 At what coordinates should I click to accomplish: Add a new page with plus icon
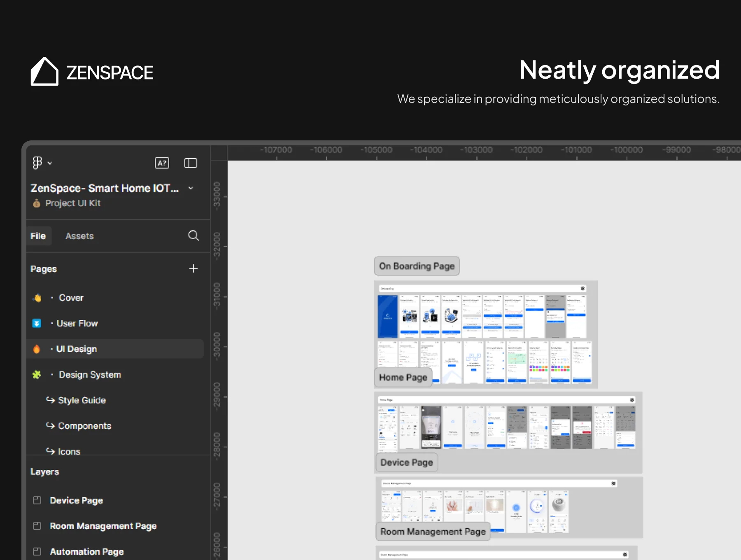point(193,268)
